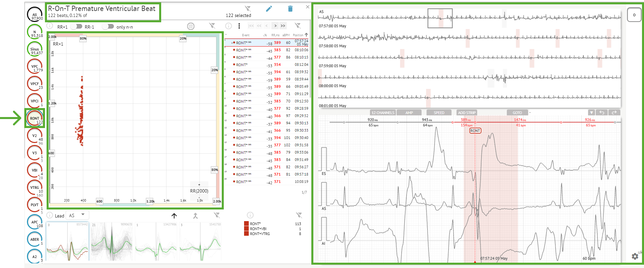Click the redo arrow in ECG toolbar
This screenshot has width=644, height=268.
tap(614, 113)
